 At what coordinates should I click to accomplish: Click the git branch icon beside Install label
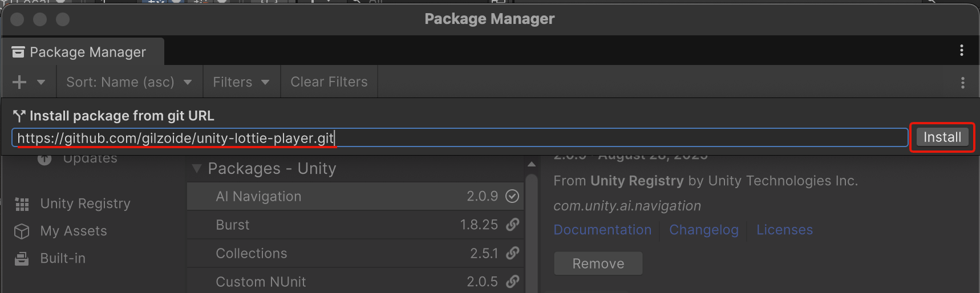coord(19,116)
